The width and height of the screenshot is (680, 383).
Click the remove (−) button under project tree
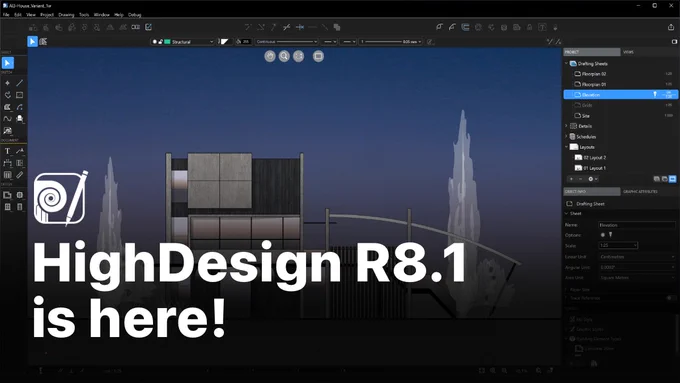pos(580,179)
